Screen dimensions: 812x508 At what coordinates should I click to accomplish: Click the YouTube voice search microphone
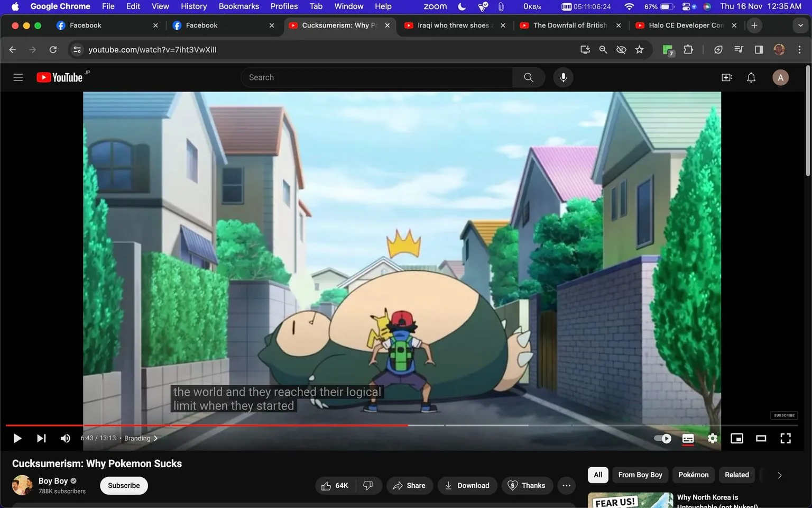coord(563,77)
